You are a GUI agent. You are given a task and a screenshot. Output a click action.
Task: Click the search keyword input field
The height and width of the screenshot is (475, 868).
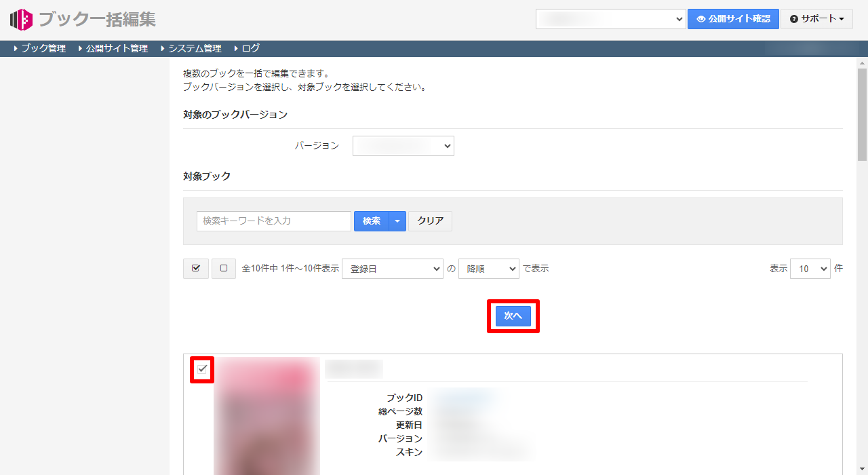pyautogui.click(x=273, y=221)
